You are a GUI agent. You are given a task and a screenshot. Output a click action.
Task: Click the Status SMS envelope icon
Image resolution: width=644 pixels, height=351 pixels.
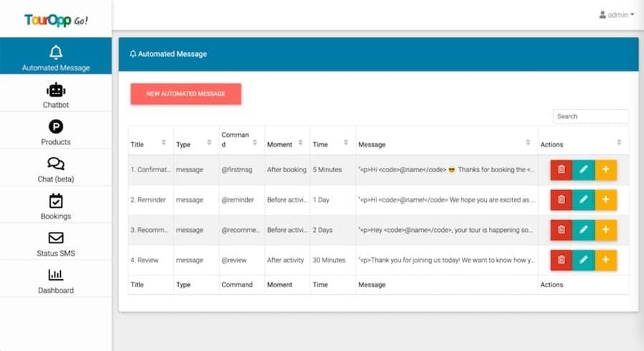[x=56, y=238]
